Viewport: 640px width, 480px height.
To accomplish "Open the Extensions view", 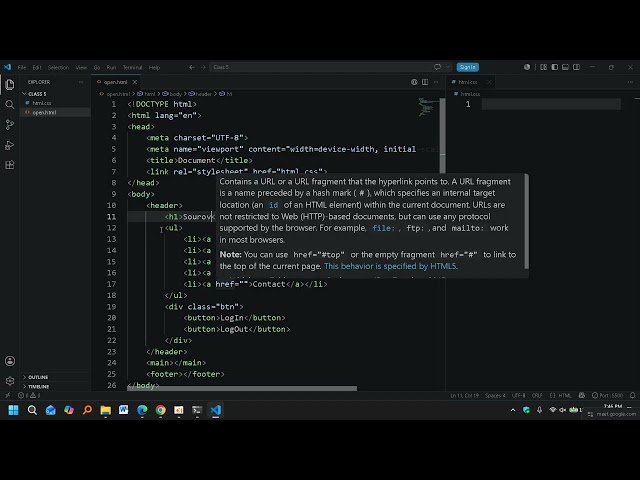I will click(x=10, y=165).
